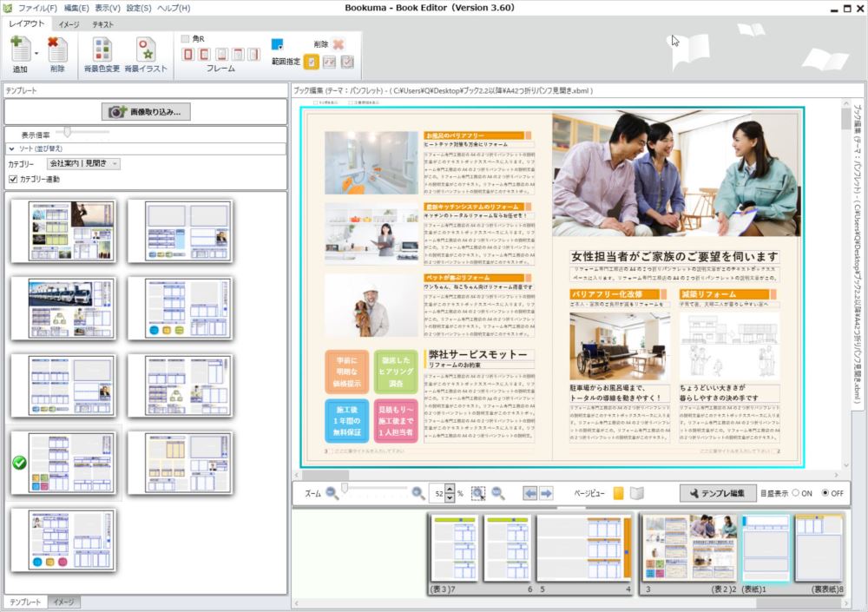Open the dropdown arrow beside 追加

(x=36, y=54)
